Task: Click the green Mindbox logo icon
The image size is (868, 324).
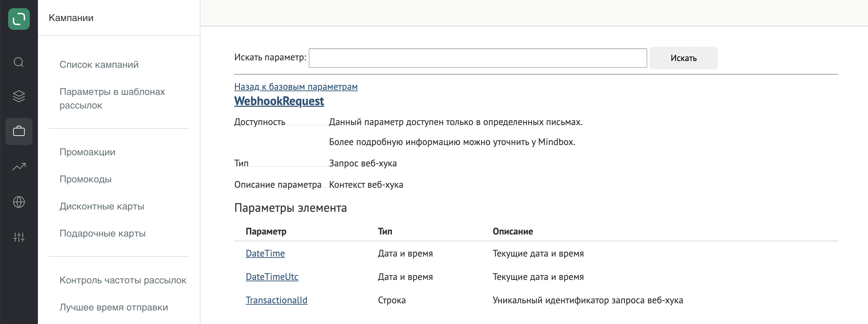Action: pyautogui.click(x=19, y=19)
